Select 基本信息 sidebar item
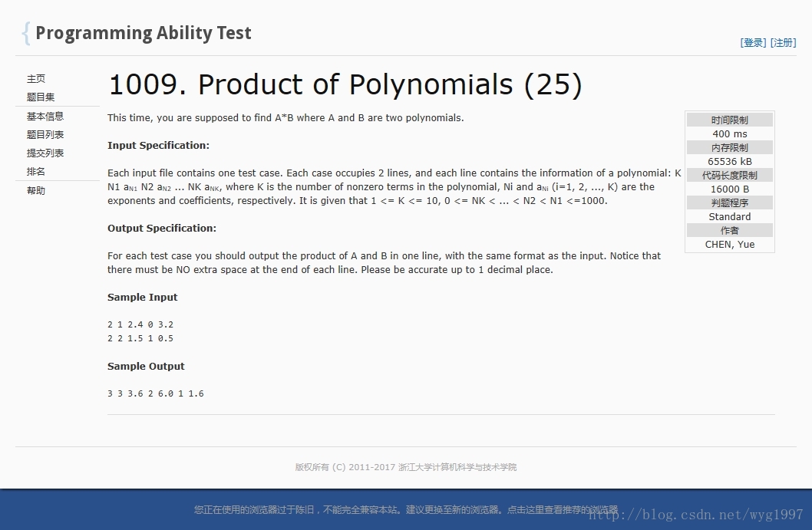Viewport: 812px width, 530px height. pyautogui.click(x=45, y=117)
